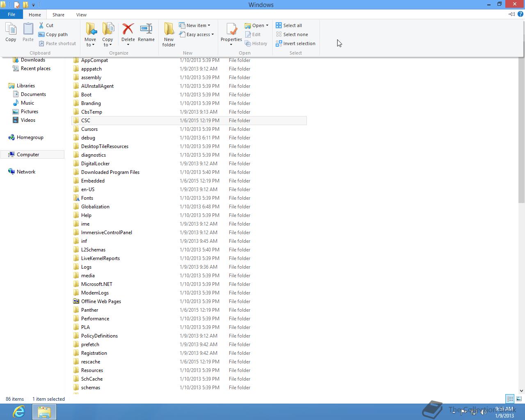
Task: Select the CSC folder row
Action: tap(189, 121)
